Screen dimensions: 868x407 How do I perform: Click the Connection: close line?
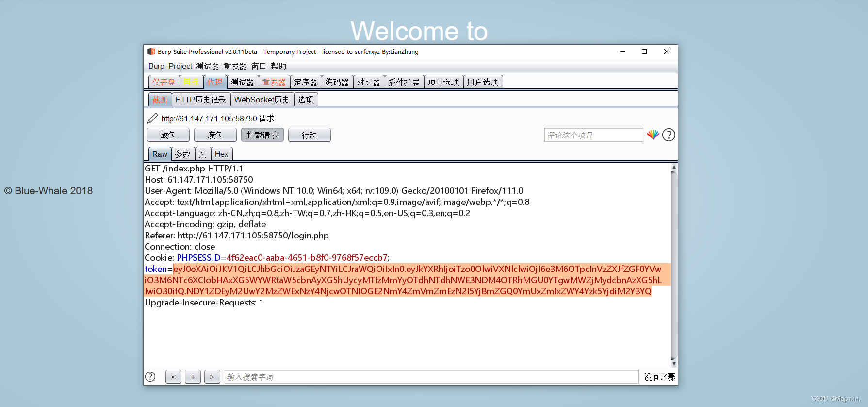(180, 247)
